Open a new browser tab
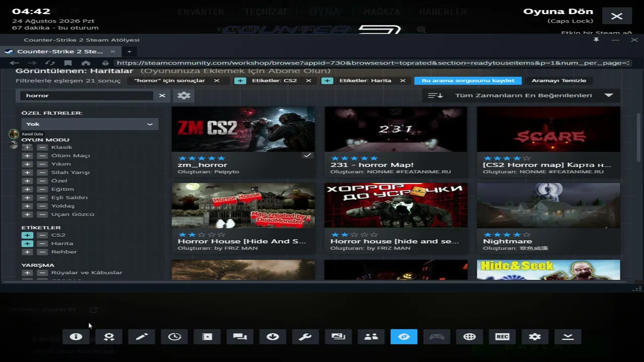 (129, 51)
